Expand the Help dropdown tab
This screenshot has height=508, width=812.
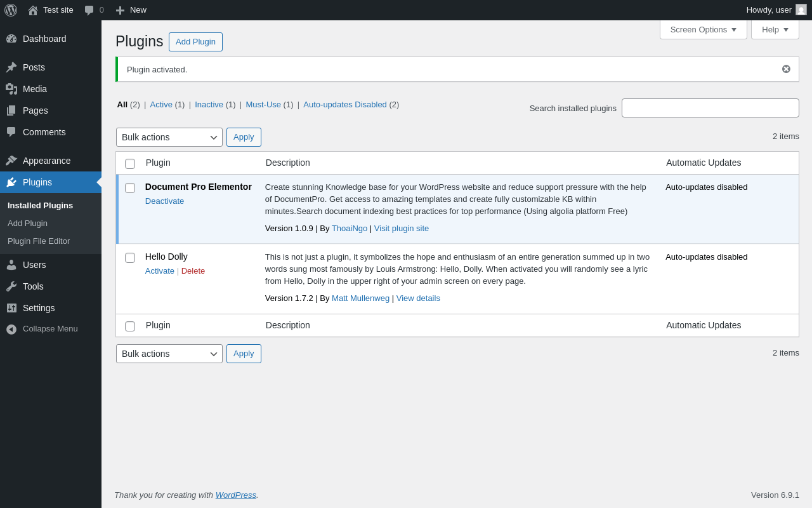click(x=775, y=29)
